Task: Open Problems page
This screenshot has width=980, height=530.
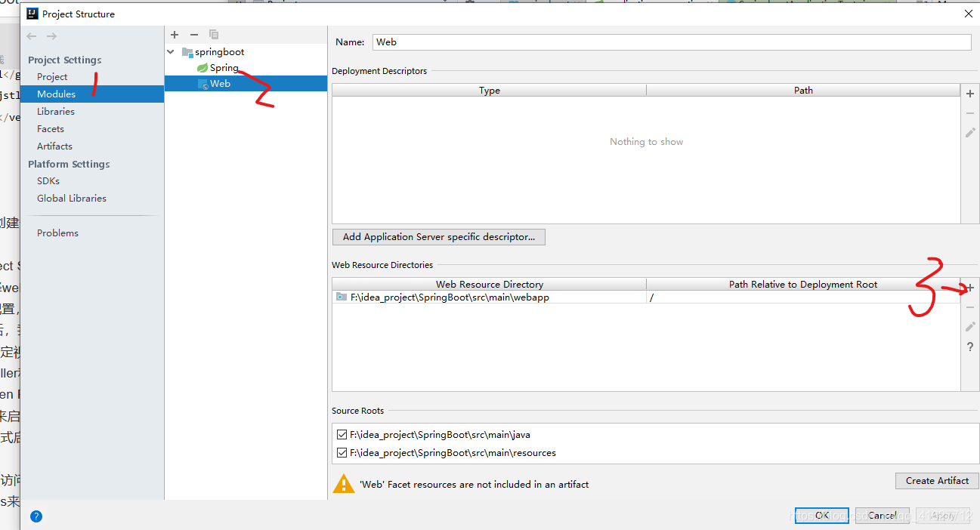Action: coord(57,233)
